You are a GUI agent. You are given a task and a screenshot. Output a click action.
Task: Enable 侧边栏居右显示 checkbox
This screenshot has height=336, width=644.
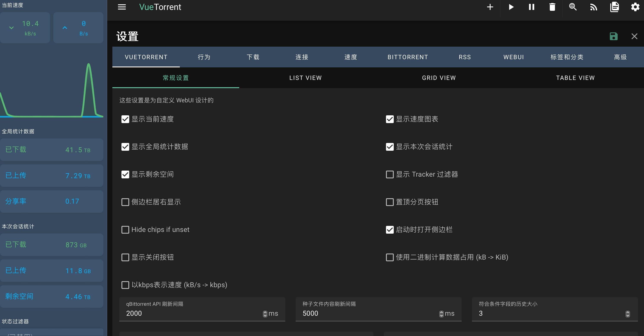[125, 202]
